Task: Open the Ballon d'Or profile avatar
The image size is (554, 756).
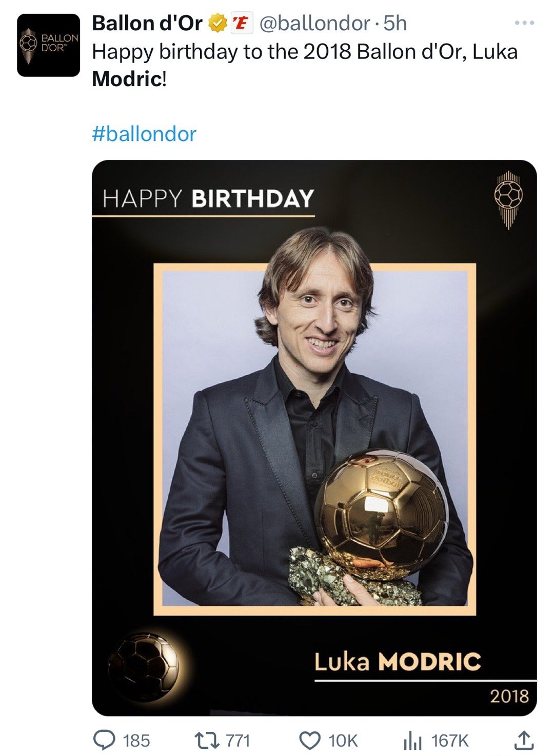Action: coord(48,45)
